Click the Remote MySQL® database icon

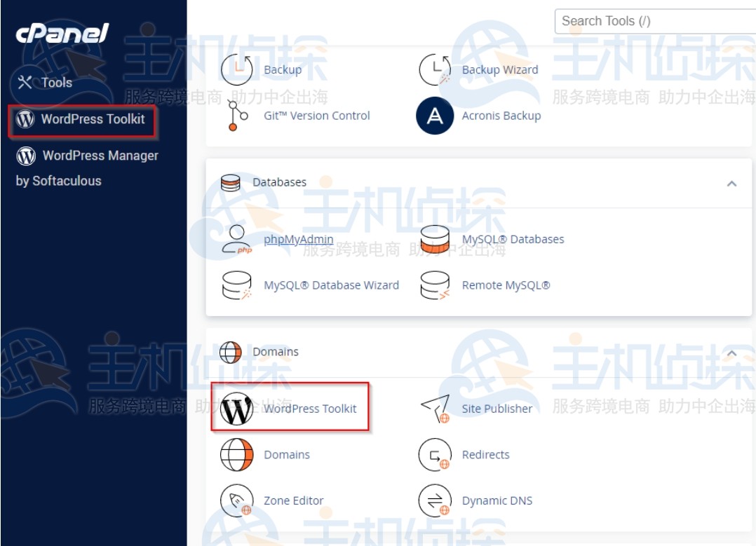(435, 285)
